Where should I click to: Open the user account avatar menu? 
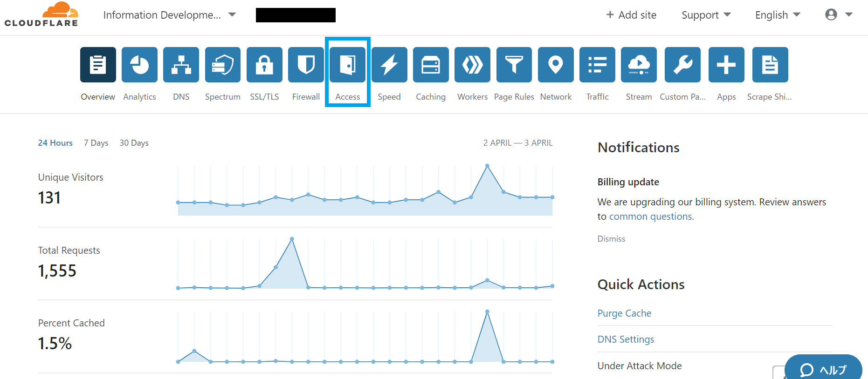[x=839, y=15]
